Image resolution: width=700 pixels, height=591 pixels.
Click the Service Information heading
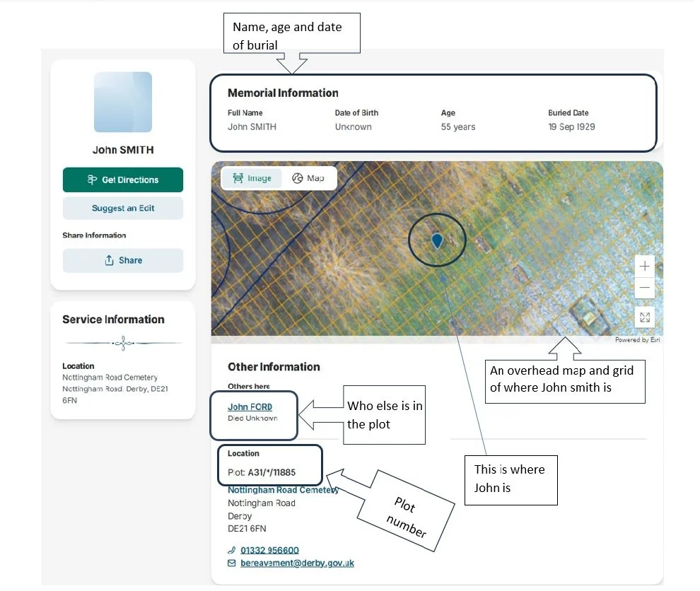[113, 319]
